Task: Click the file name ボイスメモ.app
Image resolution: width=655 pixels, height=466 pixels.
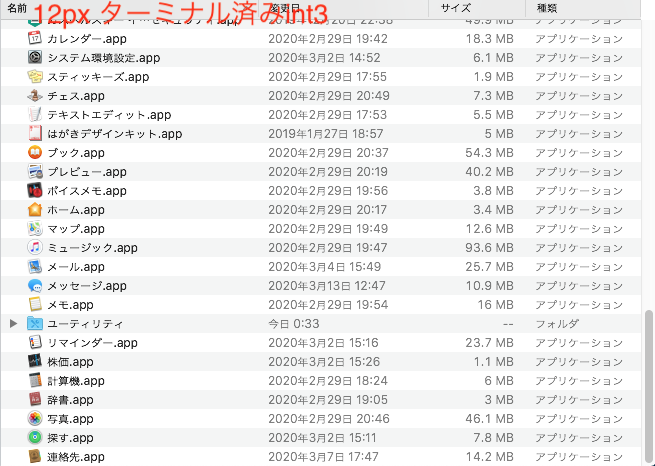Action: [x=87, y=191]
